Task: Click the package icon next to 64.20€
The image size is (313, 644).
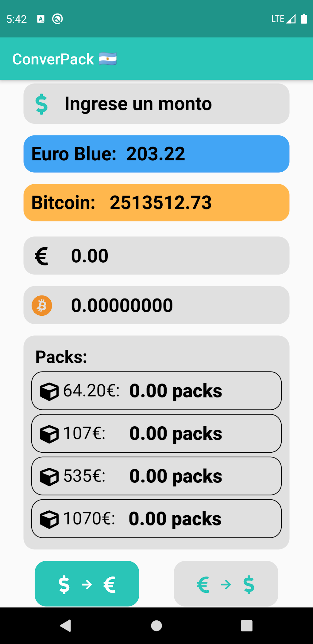Action: click(49, 390)
